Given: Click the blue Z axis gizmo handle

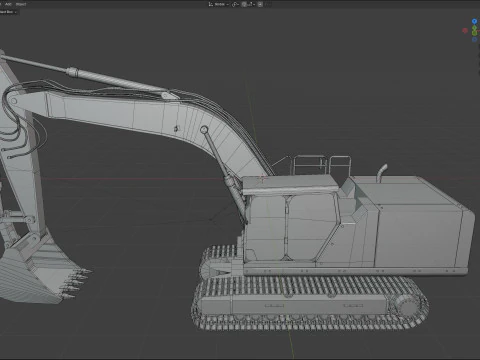Looking at the screenshot, I should pyautogui.click(x=474, y=21).
